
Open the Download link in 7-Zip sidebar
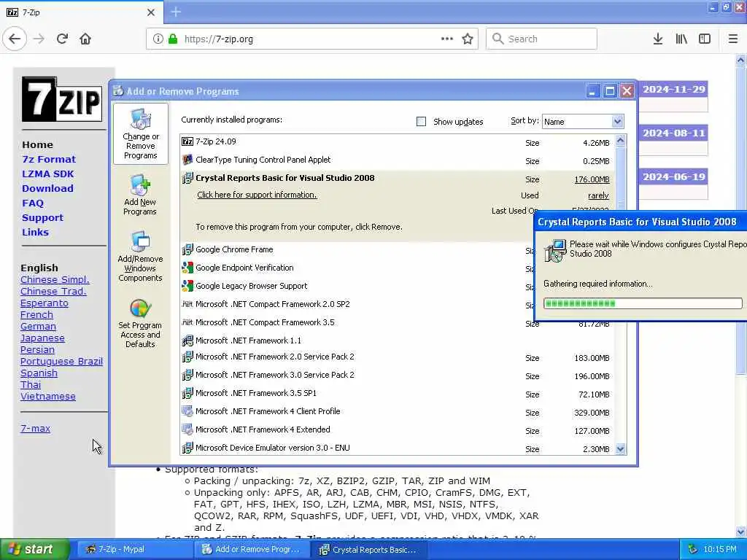tap(47, 189)
